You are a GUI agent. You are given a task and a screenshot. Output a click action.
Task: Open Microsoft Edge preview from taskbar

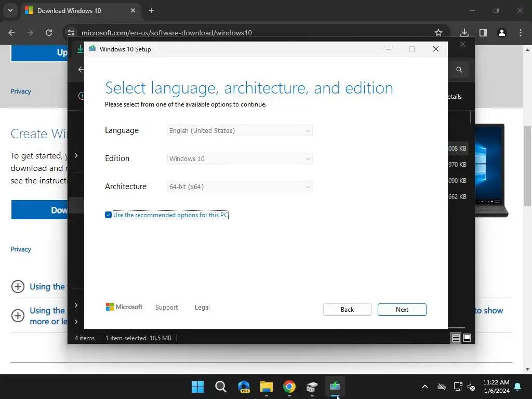point(244,387)
